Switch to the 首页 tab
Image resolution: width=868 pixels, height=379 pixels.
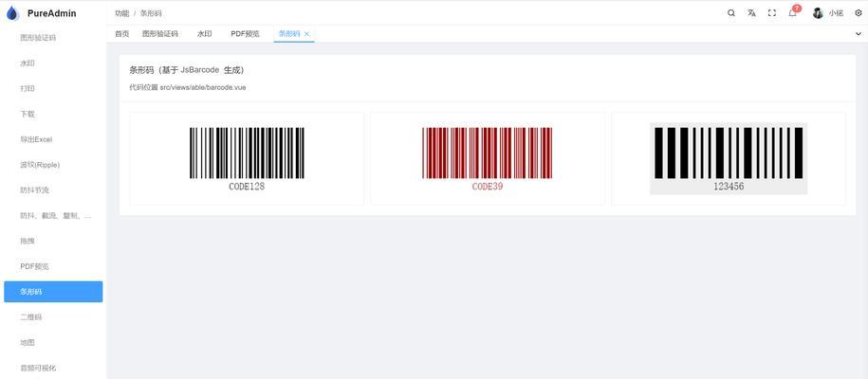[121, 34]
